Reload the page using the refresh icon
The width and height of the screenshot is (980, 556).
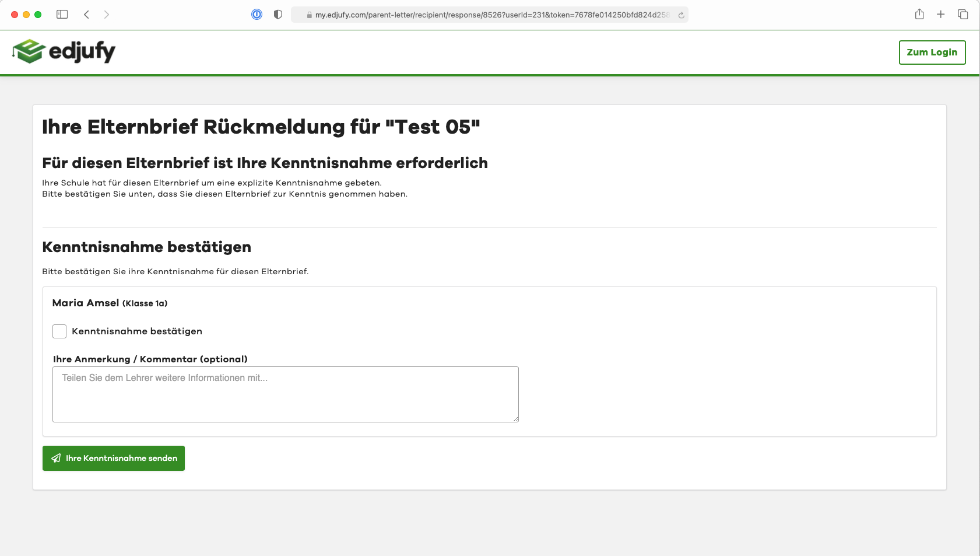[x=681, y=15]
